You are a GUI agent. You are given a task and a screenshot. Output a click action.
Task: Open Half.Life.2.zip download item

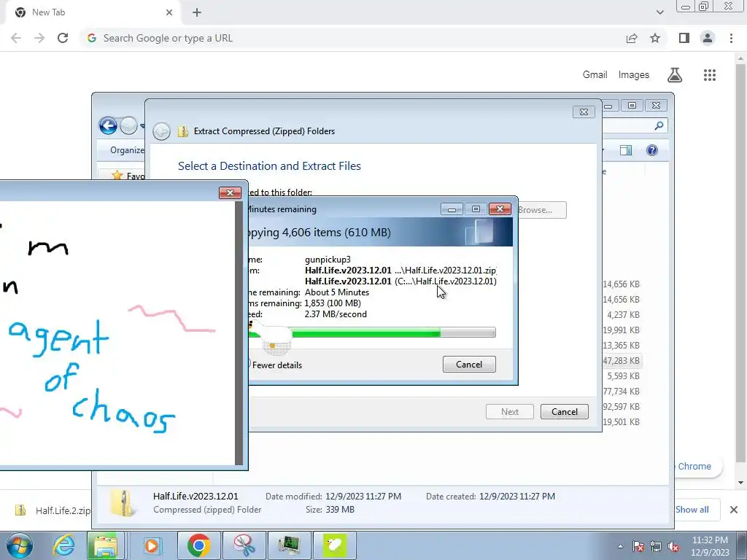[x=53, y=510]
